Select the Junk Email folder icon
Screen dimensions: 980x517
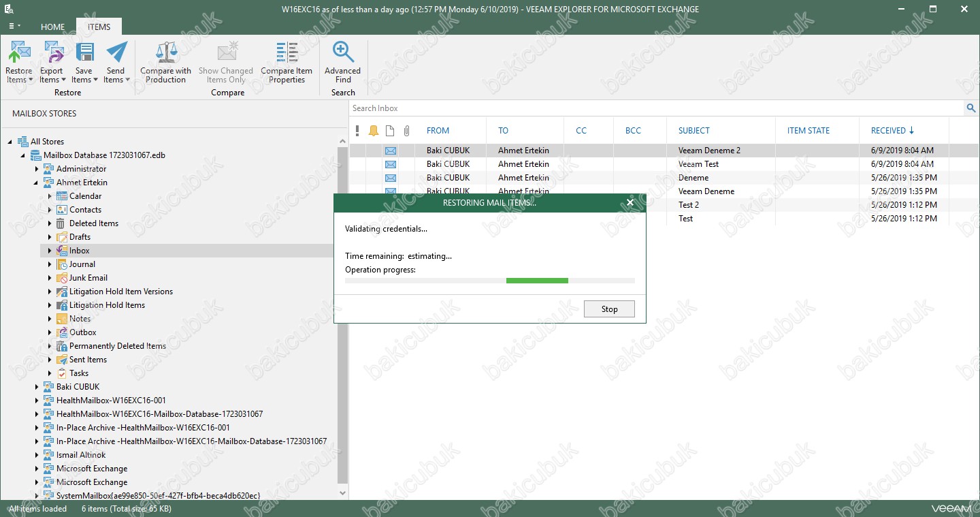click(62, 278)
